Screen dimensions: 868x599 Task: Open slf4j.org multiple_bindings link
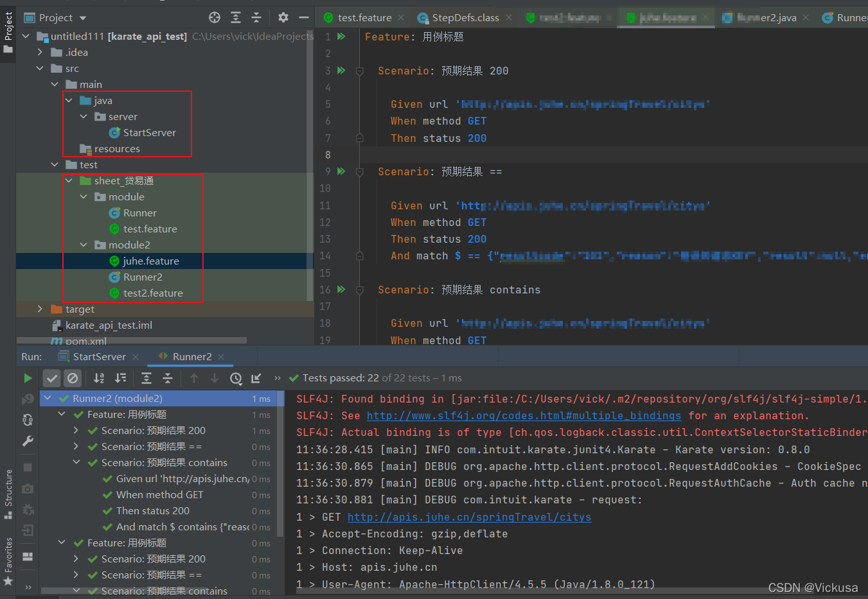(x=524, y=415)
